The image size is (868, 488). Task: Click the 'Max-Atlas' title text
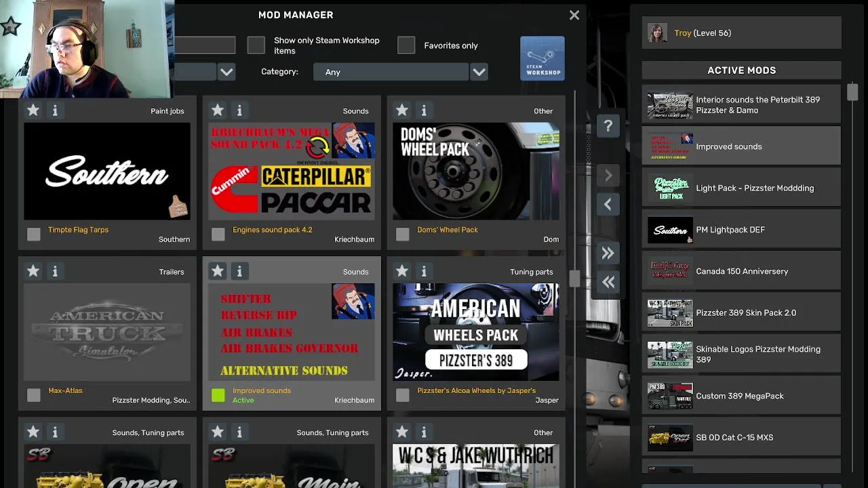coord(65,390)
